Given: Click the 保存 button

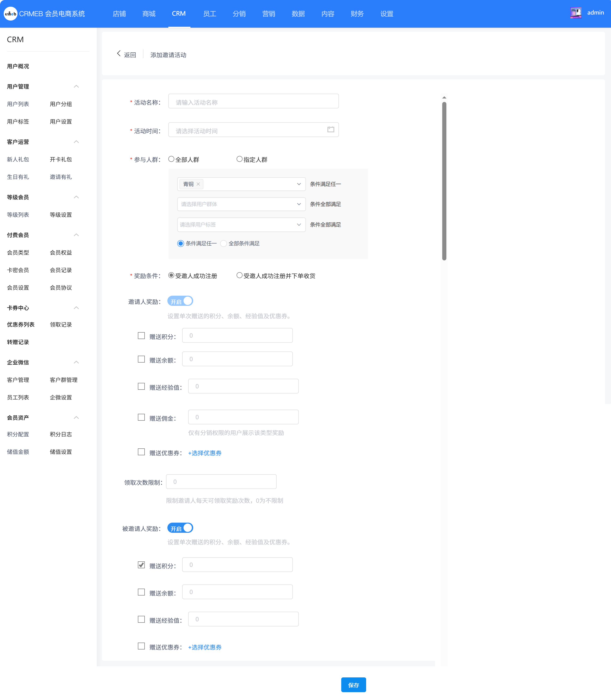Looking at the screenshot, I should click(354, 685).
